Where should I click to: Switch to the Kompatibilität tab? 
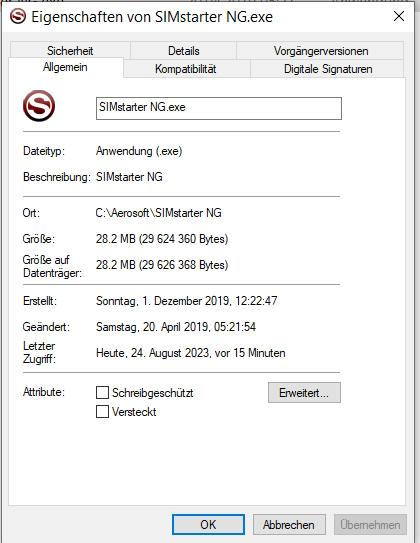point(186,69)
